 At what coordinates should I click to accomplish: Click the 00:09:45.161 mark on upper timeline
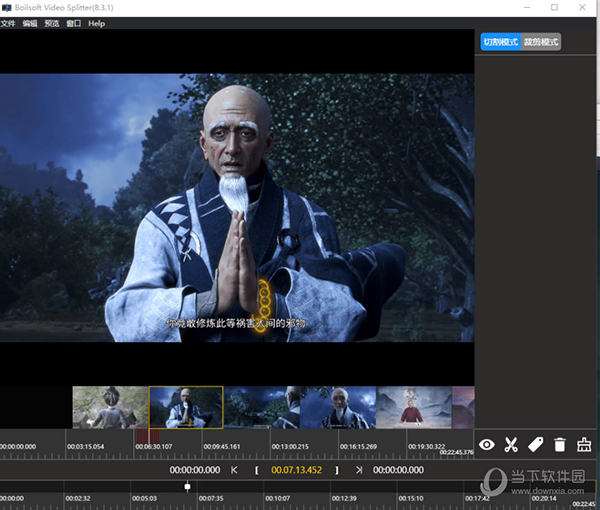point(222,446)
